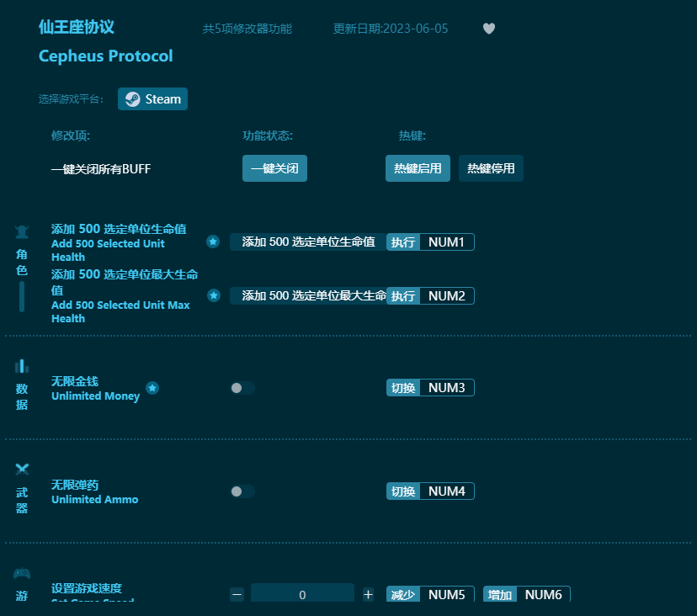Toggle the Unlimited Ammo switch
The image size is (697, 616).
[242, 491]
